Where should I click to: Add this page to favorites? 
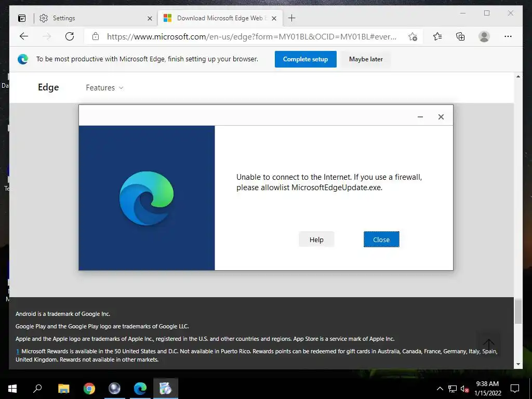[413, 37]
